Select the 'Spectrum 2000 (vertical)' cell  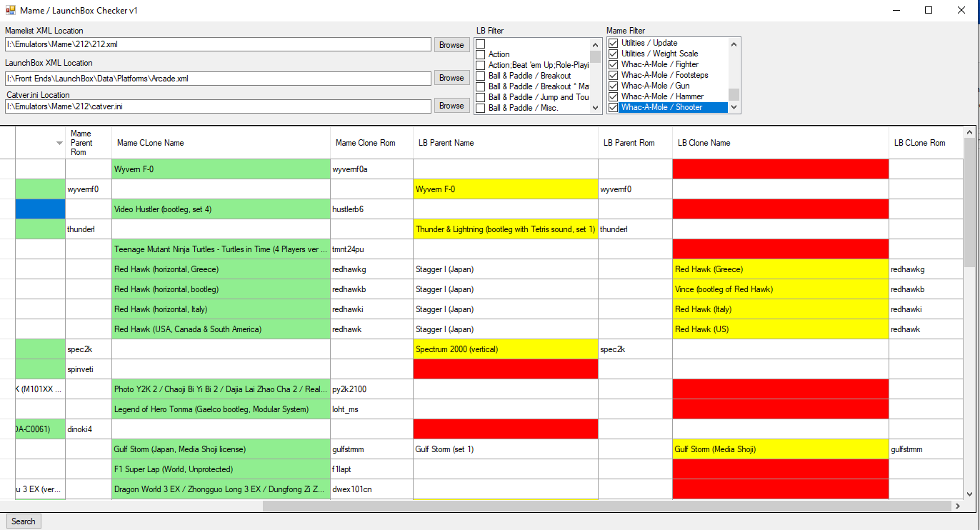point(506,349)
